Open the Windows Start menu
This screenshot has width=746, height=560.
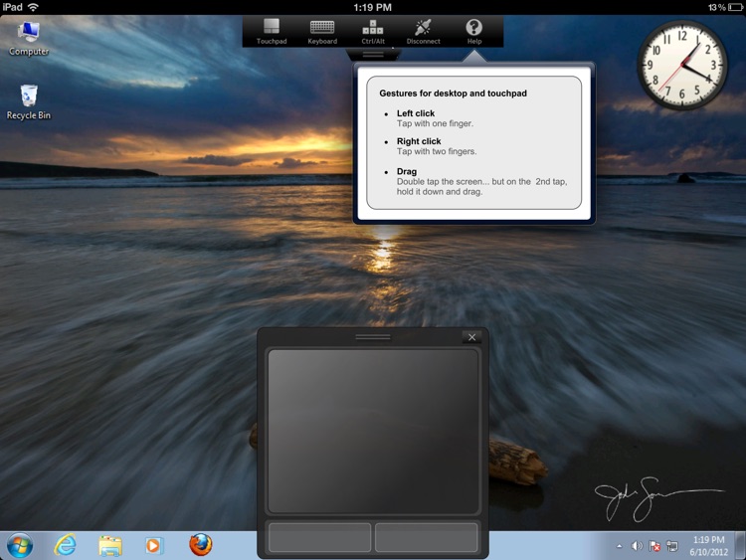click(20, 545)
